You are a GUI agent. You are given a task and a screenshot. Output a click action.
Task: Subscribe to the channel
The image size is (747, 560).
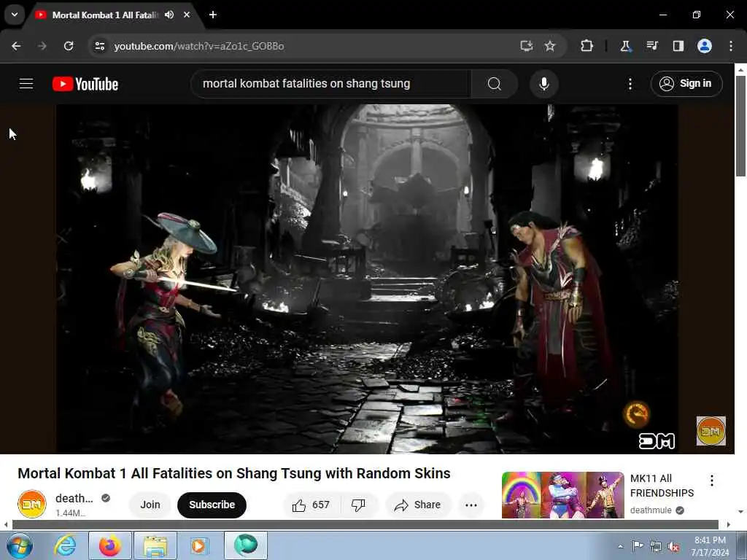click(212, 505)
